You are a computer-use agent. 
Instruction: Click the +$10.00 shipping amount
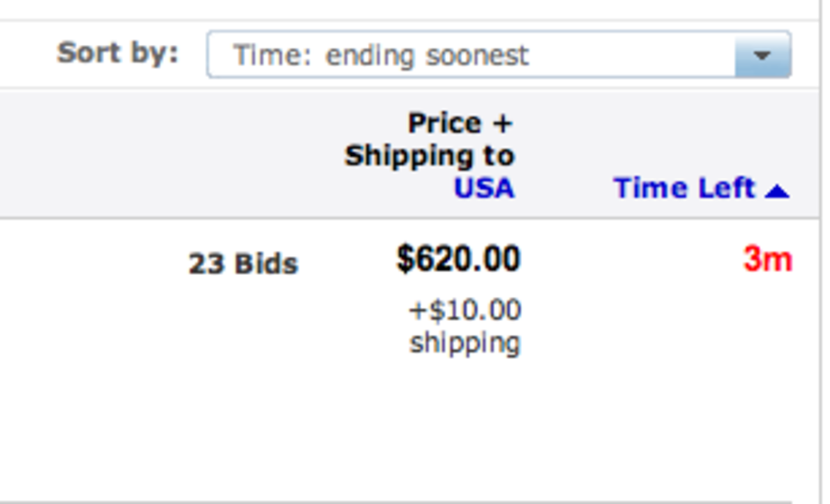pyautogui.click(x=465, y=311)
